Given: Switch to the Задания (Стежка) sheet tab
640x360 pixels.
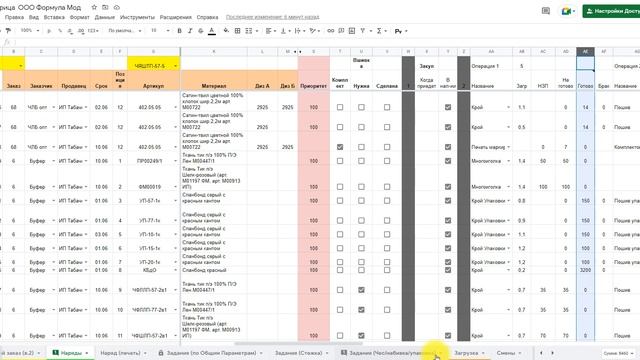Looking at the screenshot, I should [298, 353].
